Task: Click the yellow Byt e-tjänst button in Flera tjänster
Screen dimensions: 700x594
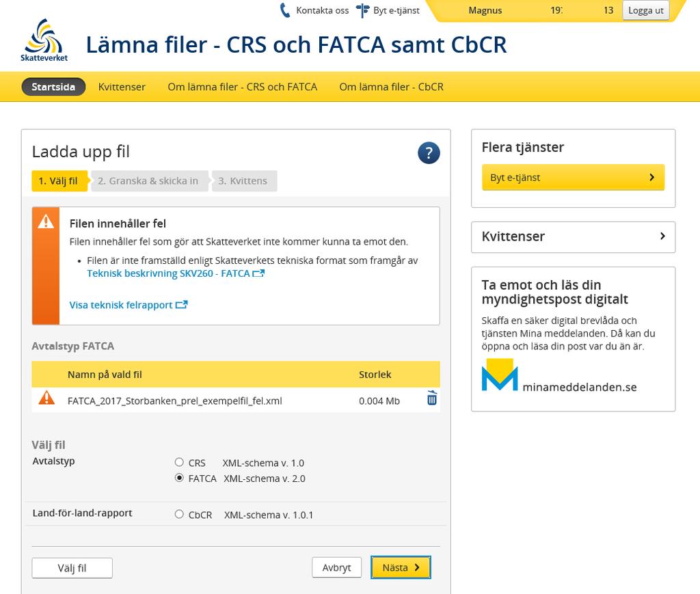Action: 574,177
